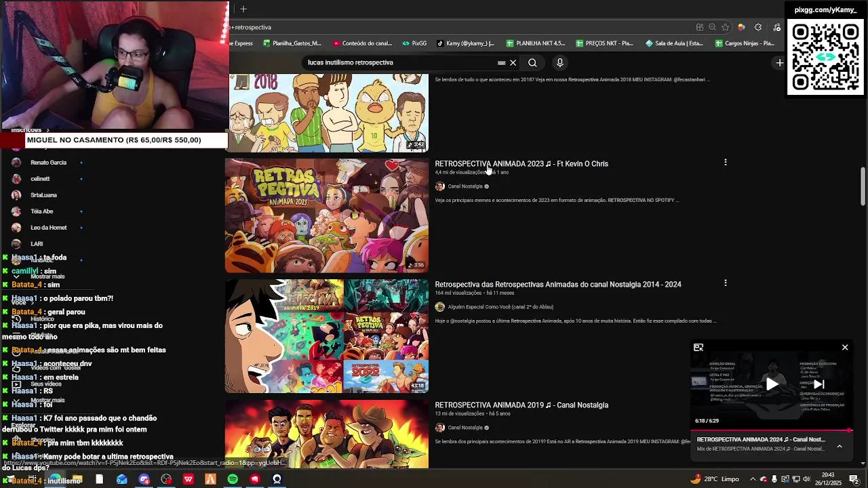
Task: Open the Retrospectiva Animada 2019 thumbnail
Action: [x=327, y=434]
